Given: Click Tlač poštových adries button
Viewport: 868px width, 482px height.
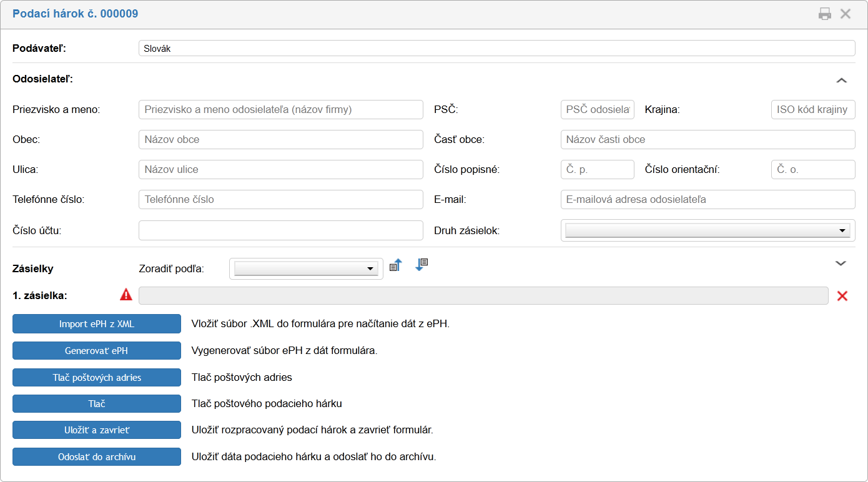Looking at the screenshot, I should coord(96,377).
